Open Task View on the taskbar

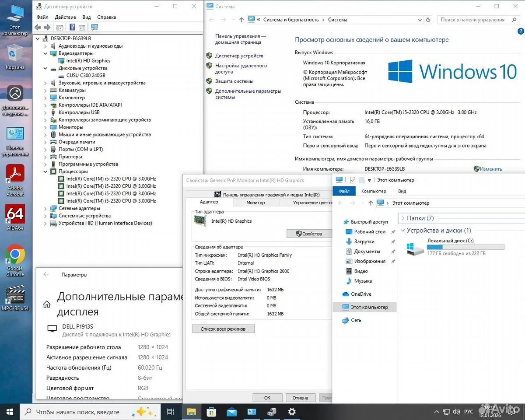[x=171, y=412]
